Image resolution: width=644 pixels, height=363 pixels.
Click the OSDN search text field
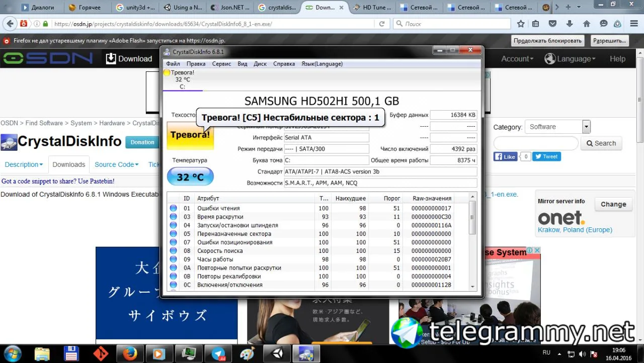tap(536, 143)
